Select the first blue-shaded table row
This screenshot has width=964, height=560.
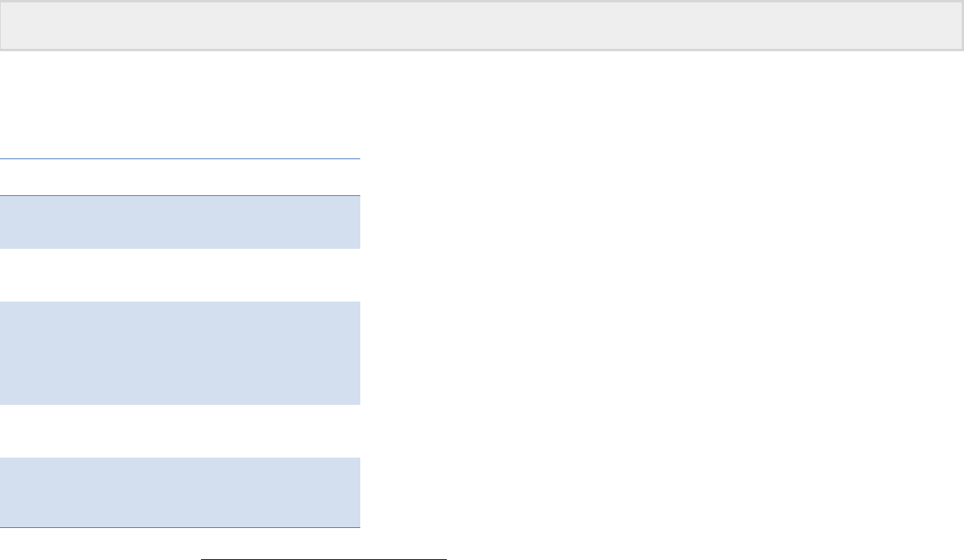180,222
